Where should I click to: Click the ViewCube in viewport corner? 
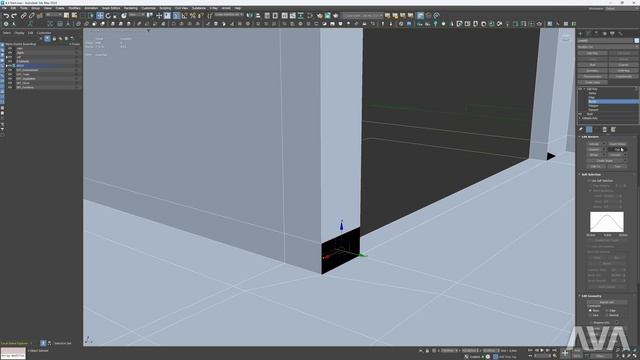click(565, 38)
